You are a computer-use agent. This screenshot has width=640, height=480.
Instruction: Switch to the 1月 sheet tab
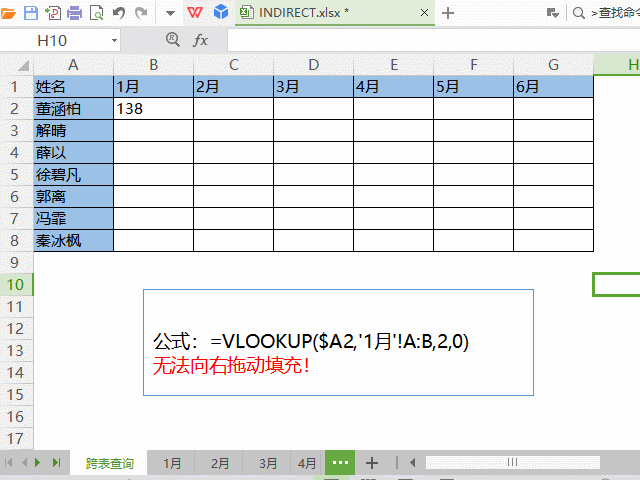coord(172,463)
